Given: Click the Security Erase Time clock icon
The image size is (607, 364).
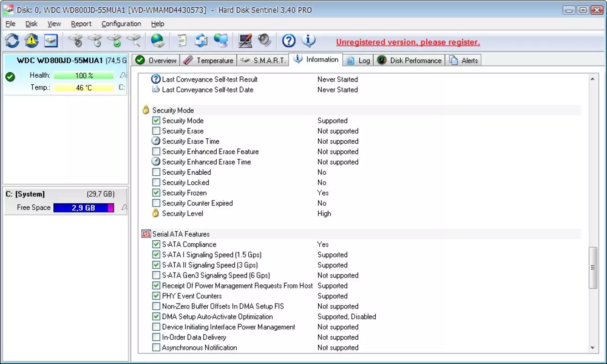Looking at the screenshot, I should pyautogui.click(x=156, y=141).
